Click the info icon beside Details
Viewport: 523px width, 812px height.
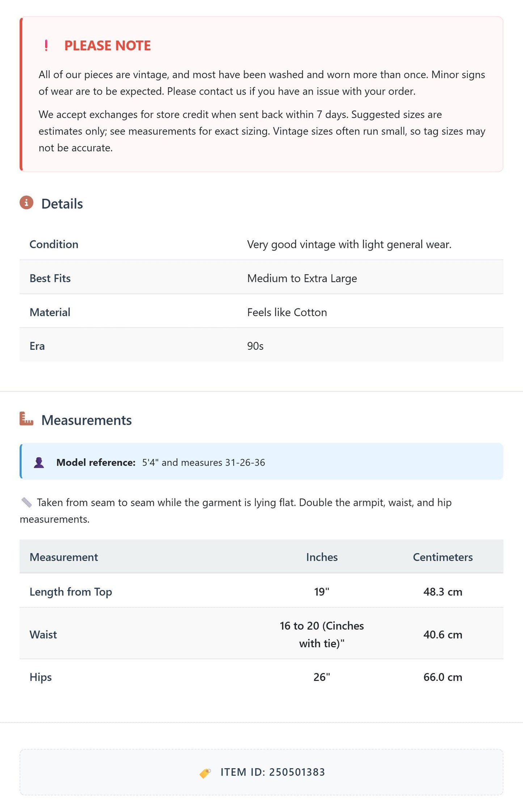click(x=26, y=203)
